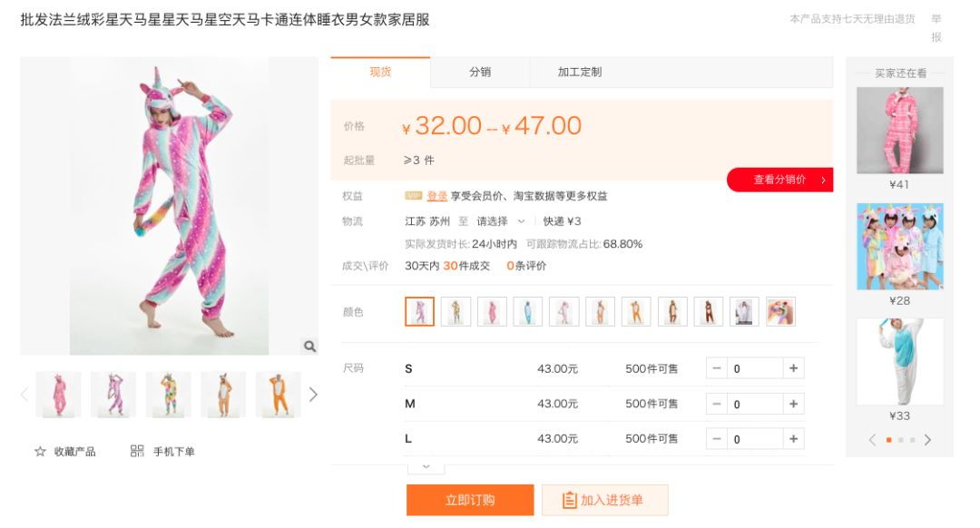The image size is (980, 528).
Task: Switch to the 加工定制 tab
Action: 579,72
